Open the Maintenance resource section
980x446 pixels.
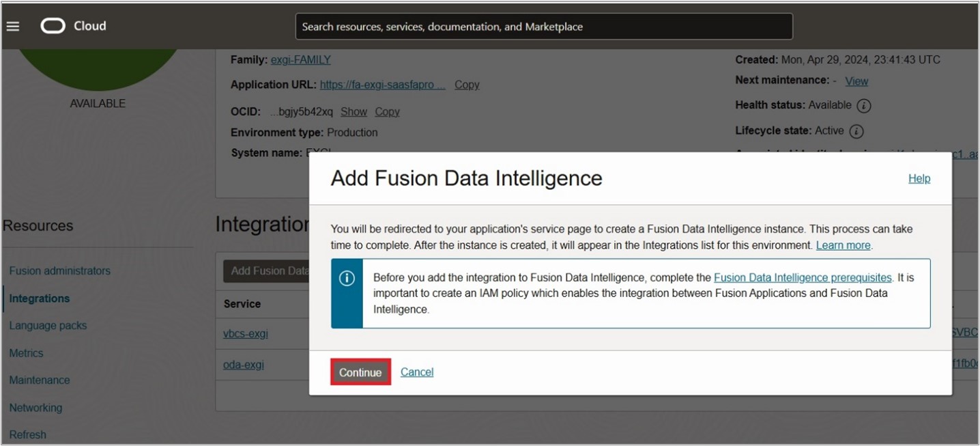tap(40, 380)
